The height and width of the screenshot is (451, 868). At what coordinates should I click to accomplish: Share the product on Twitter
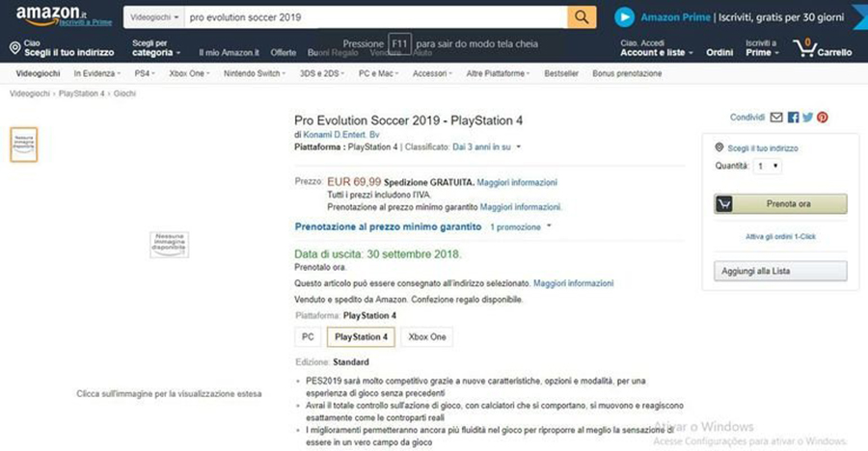[x=807, y=118]
